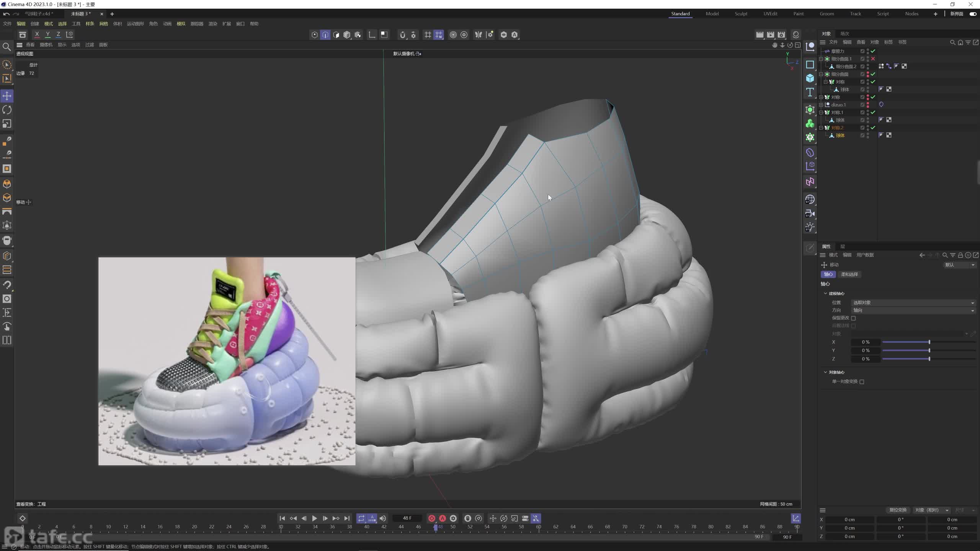Image resolution: width=980 pixels, height=551 pixels.
Task: Open the 位置 选取对象 dropdown
Action: click(913, 303)
